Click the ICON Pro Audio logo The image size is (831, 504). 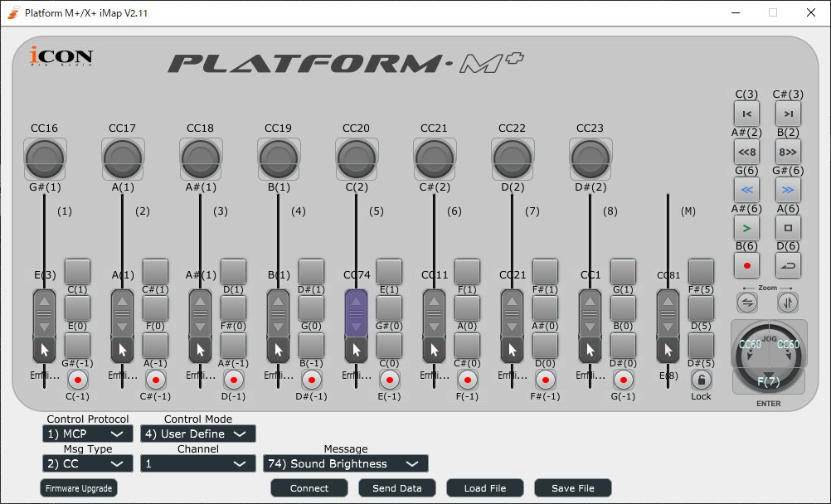point(61,56)
